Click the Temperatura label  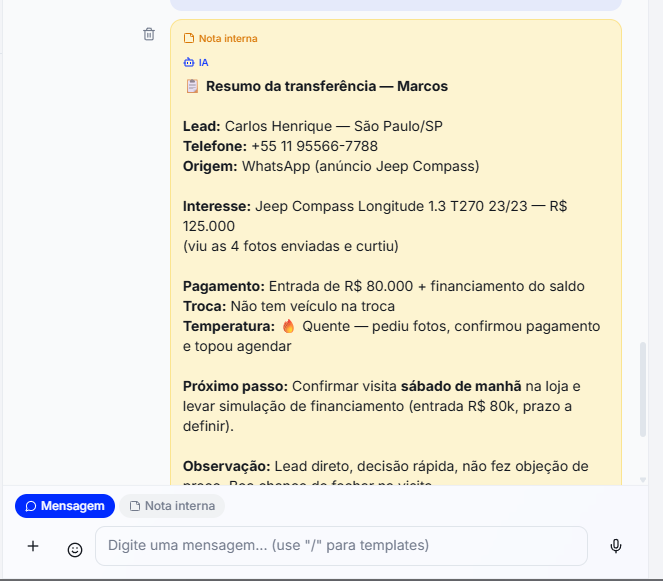pos(229,326)
